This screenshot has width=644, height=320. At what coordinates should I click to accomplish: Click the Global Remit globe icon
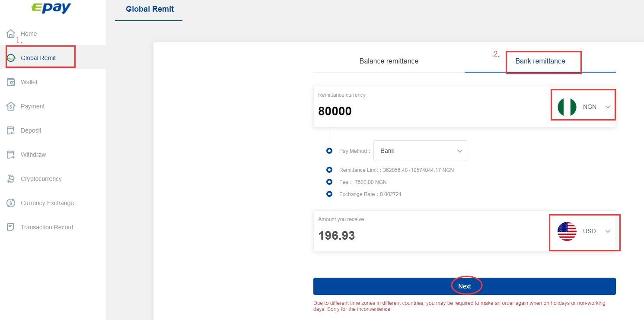pos(11,58)
